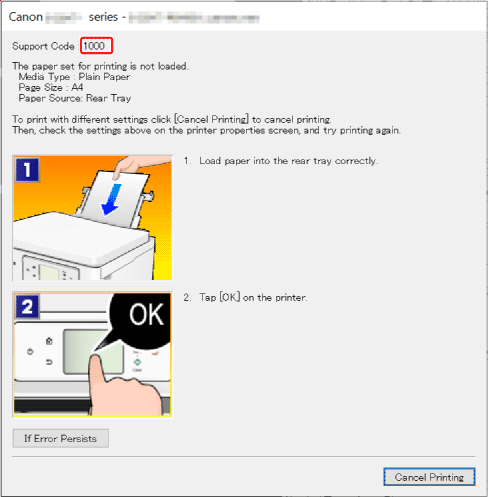This screenshot has height=497, width=488.
Task: Select the Support Code 1000 value
Action: (x=96, y=46)
